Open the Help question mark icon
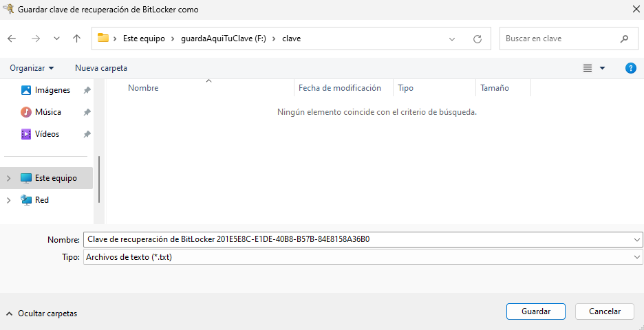 coord(630,68)
